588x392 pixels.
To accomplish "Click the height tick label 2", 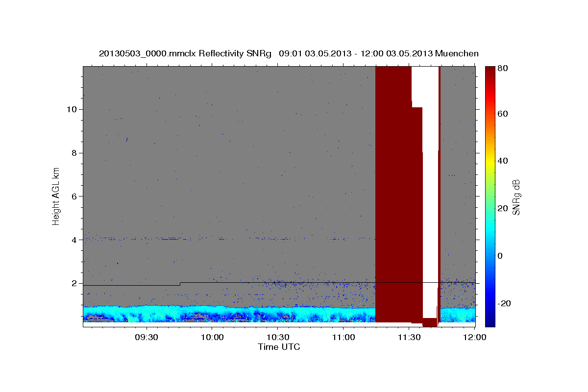I will (x=73, y=283).
